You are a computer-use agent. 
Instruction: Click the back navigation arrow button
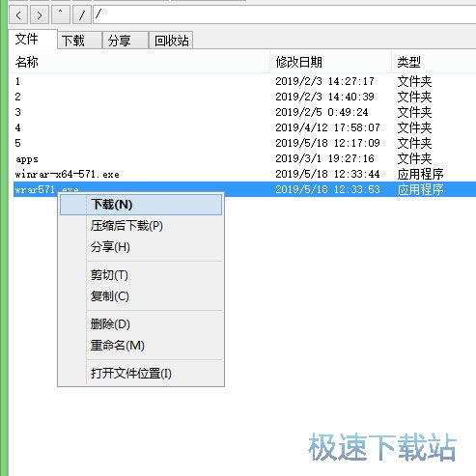point(18,14)
